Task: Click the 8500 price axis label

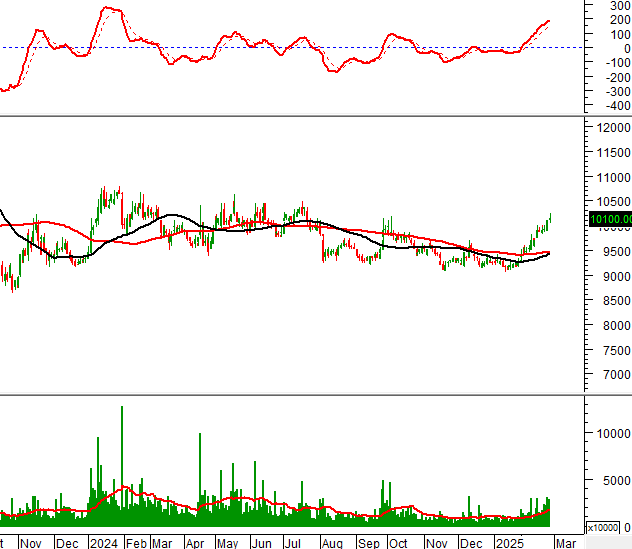Action: coord(614,301)
